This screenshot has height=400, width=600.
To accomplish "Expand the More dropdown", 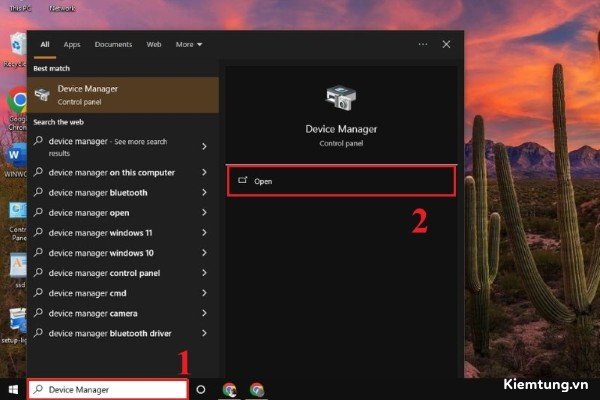I will [189, 44].
